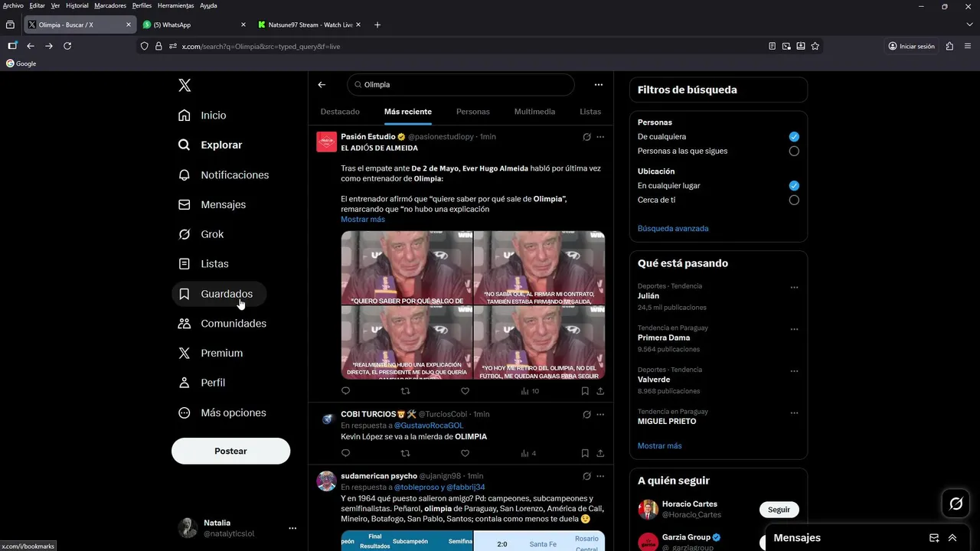Image resolution: width=980 pixels, height=551 pixels.
Task: Open more options for MIGUEL PRIETO trend
Action: tap(794, 413)
